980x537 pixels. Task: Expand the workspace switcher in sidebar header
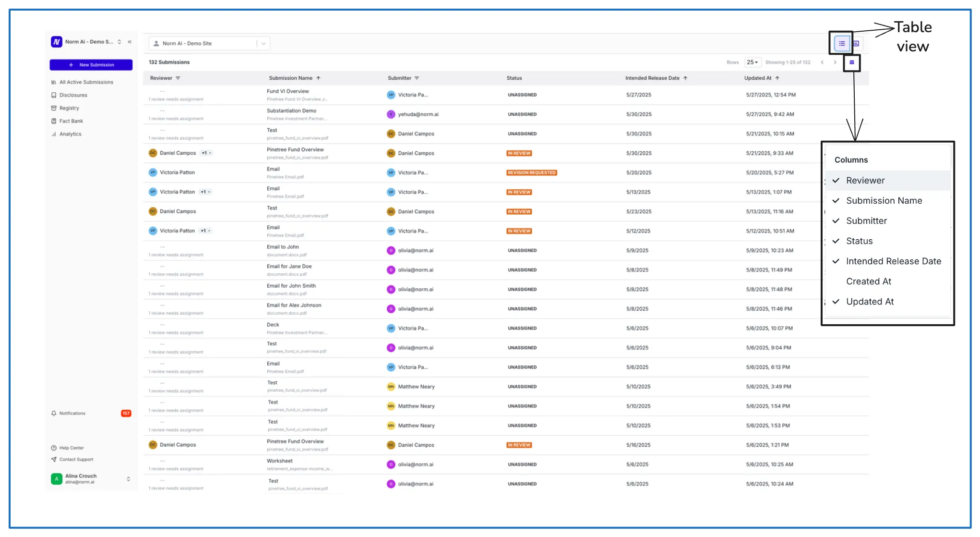tap(119, 42)
